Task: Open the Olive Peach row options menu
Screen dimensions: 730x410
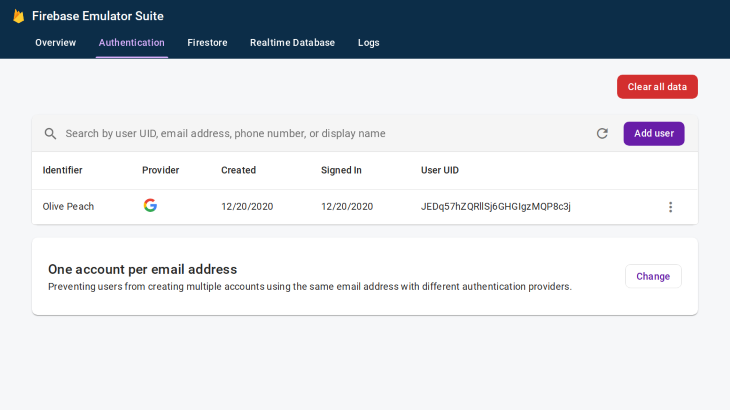Action: point(670,207)
